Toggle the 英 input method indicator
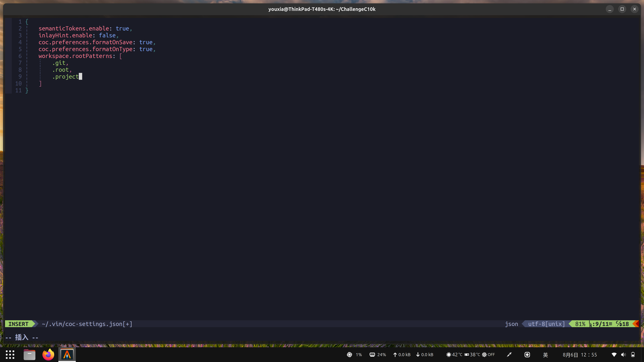 546,354
